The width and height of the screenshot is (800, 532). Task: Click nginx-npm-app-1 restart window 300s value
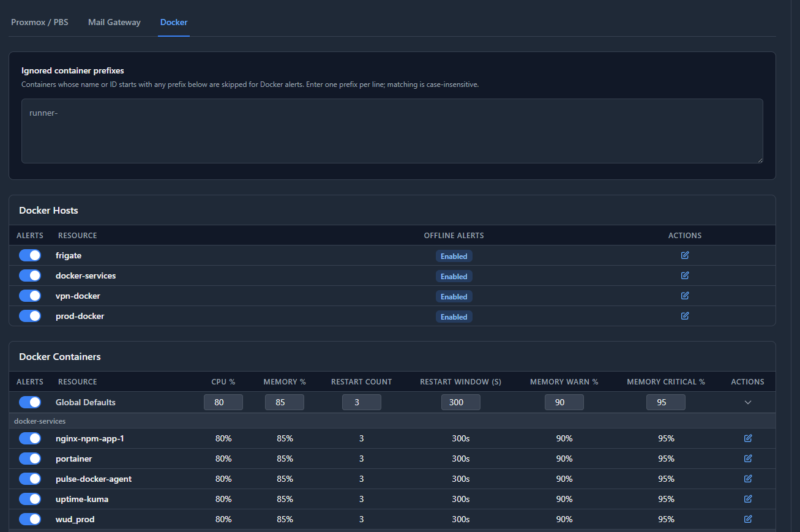click(x=461, y=438)
